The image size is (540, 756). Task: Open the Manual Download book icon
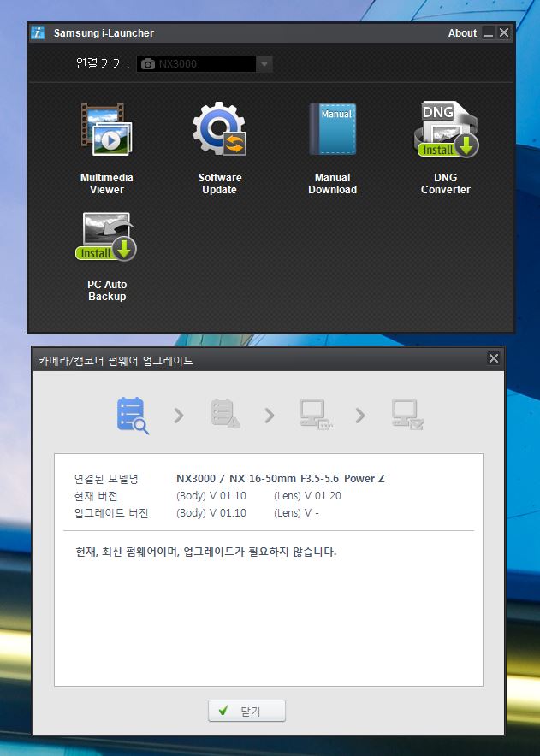pyautogui.click(x=332, y=129)
